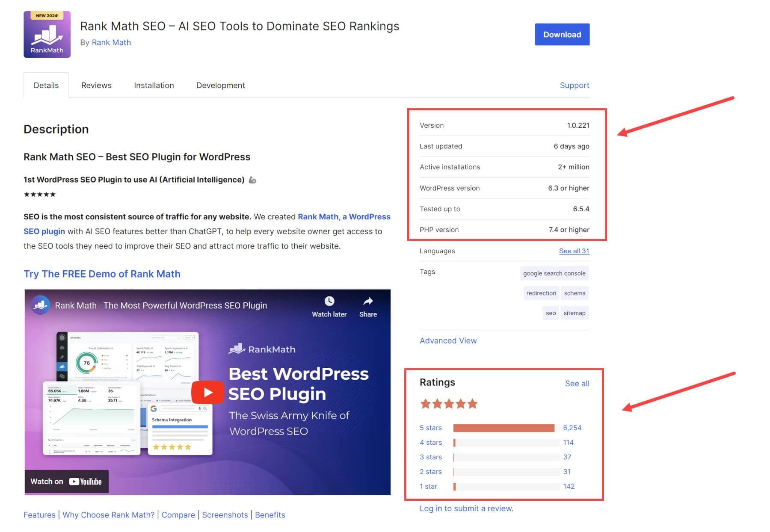Open the Support link

[x=575, y=85]
